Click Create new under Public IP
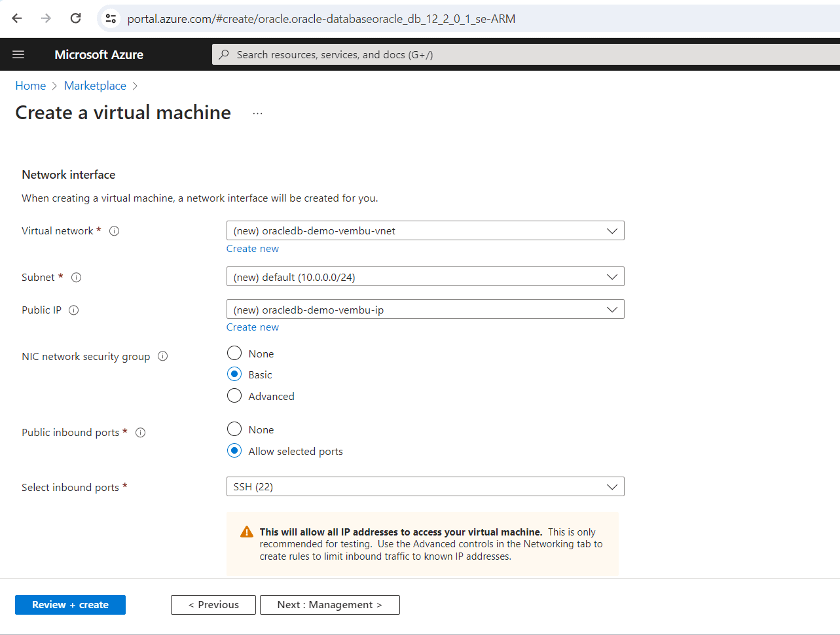Viewport: 840px width, 635px height. pyautogui.click(x=253, y=327)
